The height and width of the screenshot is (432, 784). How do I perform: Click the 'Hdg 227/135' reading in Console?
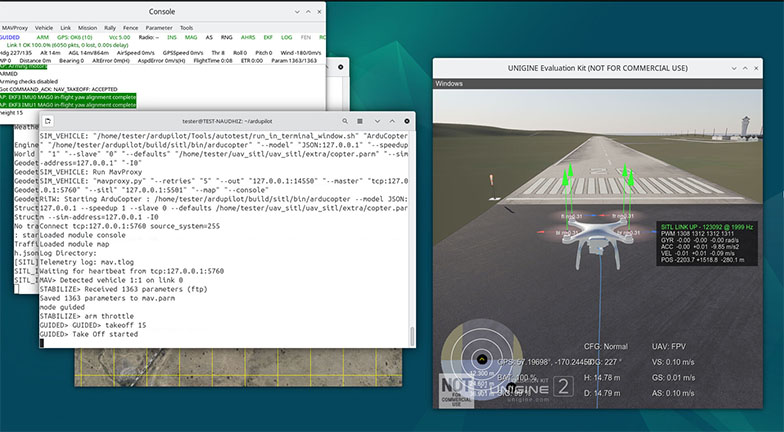(16, 52)
